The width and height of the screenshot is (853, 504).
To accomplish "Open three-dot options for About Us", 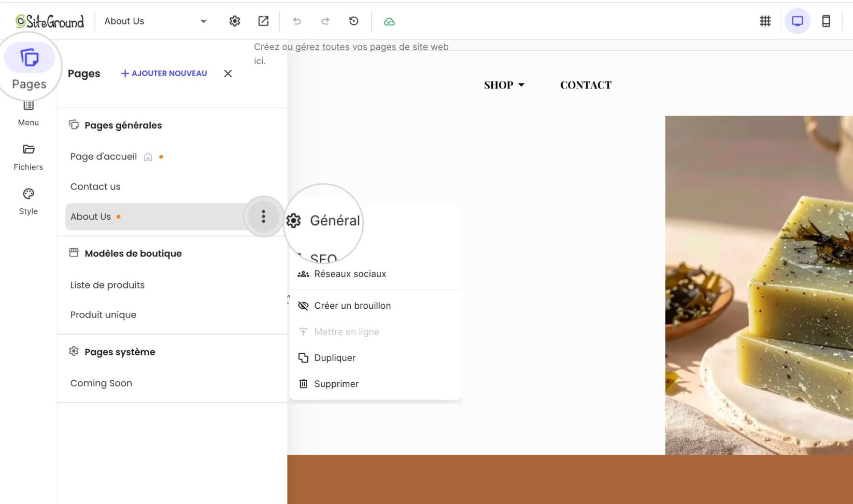I will (263, 217).
